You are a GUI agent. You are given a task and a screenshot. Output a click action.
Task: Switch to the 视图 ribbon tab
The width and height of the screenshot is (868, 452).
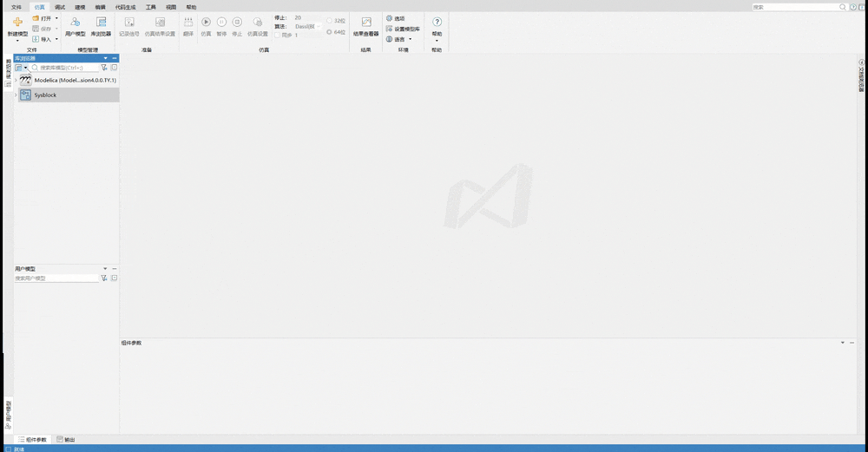pyautogui.click(x=171, y=7)
